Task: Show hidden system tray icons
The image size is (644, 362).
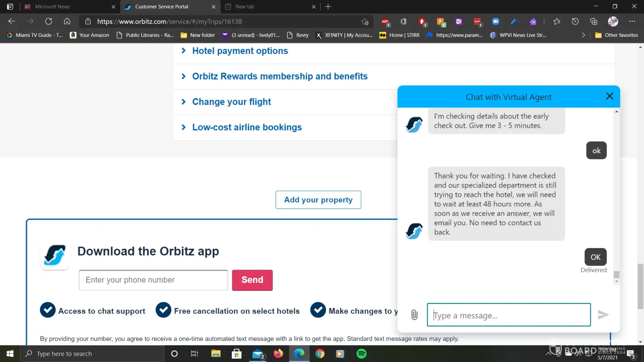Action: click(x=548, y=354)
